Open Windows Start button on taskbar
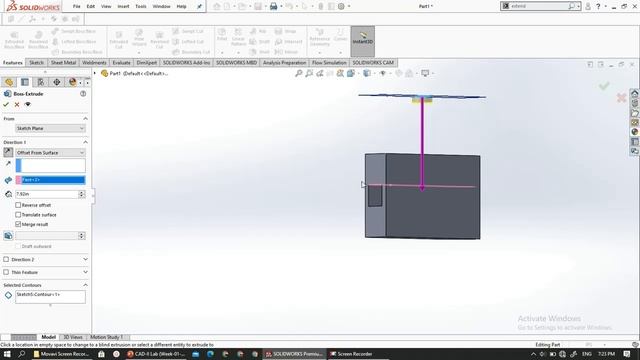 point(7,354)
